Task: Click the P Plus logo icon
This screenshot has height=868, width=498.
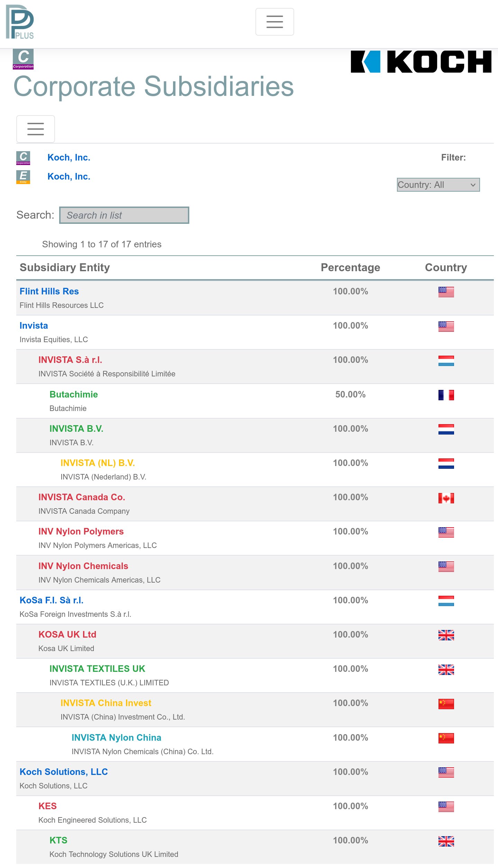Action: (20, 22)
